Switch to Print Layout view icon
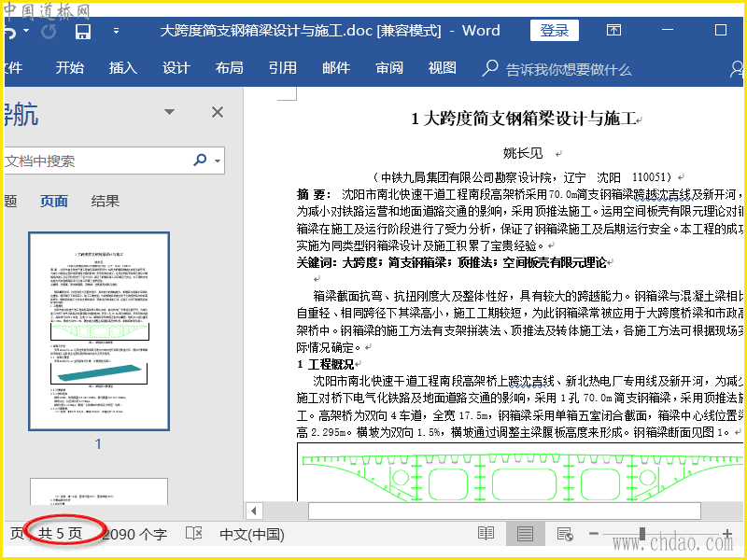This screenshot has height=560, width=747. click(525, 533)
